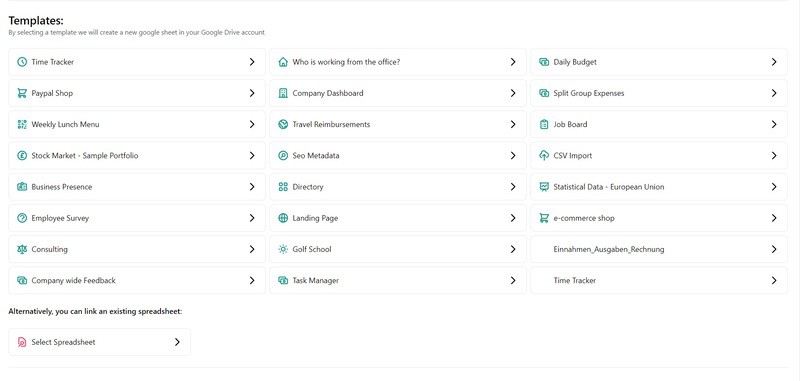Image resolution: width=800 pixels, height=381 pixels.
Task: Click the house icon for Who is working from the office
Action: tap(283, 62)
